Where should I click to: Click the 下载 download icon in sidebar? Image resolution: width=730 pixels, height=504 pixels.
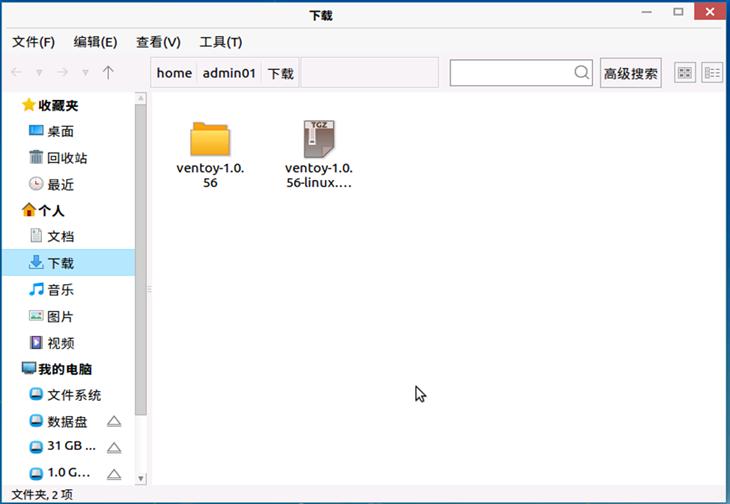[36, 262]
